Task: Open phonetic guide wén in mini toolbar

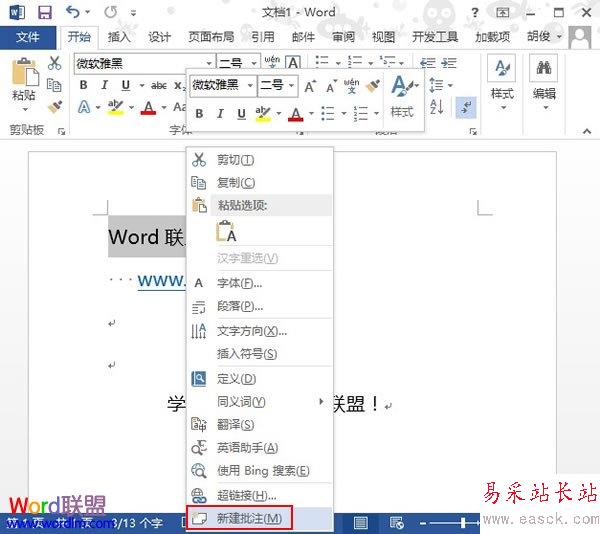Action: click(351, 86)
